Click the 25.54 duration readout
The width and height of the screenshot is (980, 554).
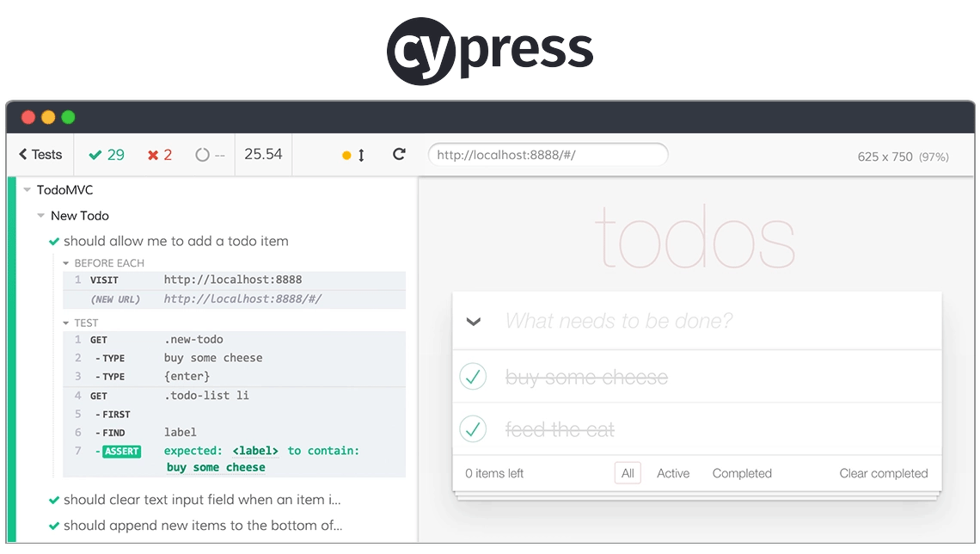click(x=263, y=154)
